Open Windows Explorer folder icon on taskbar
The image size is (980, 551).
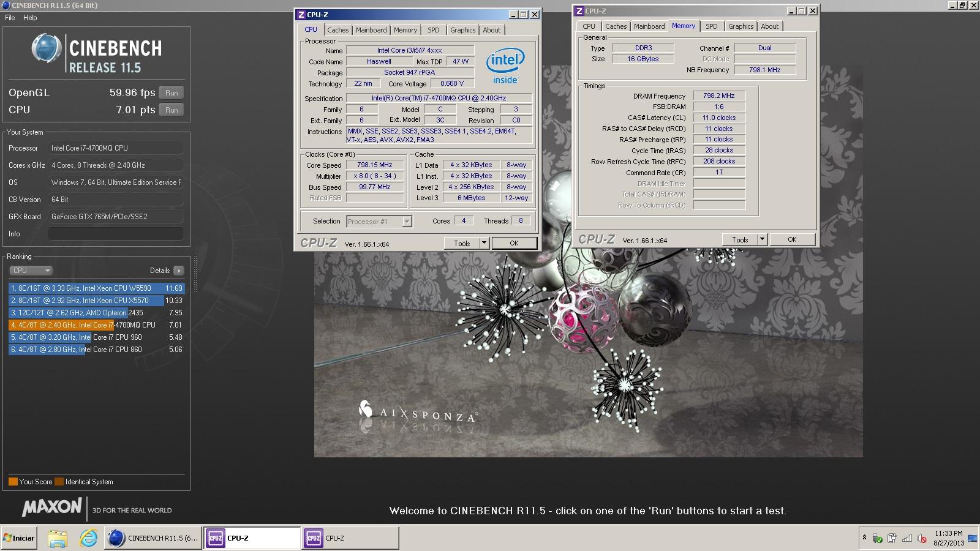[x=57, y=538]
